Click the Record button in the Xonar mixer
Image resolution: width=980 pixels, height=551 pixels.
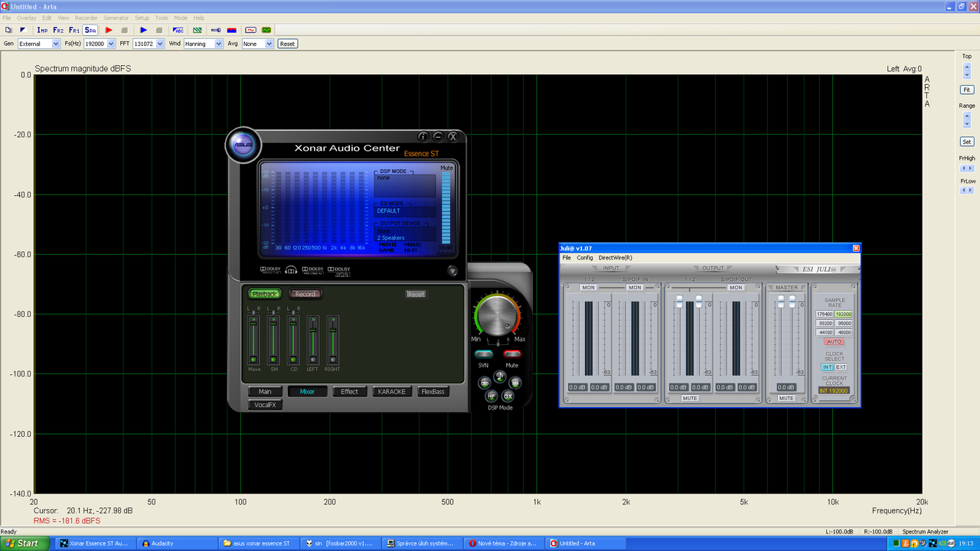pyautogui.click(x=305, y=294)
